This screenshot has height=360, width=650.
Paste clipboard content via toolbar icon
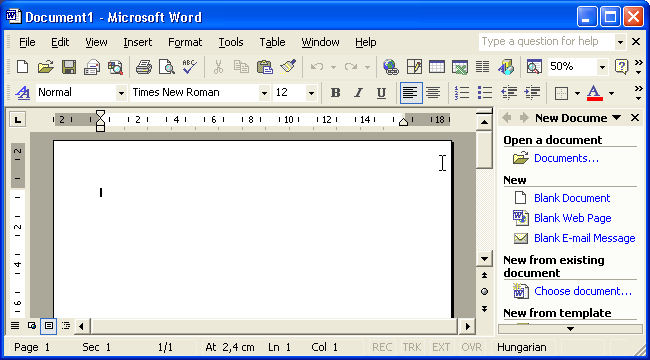click(x=264, y=66)
